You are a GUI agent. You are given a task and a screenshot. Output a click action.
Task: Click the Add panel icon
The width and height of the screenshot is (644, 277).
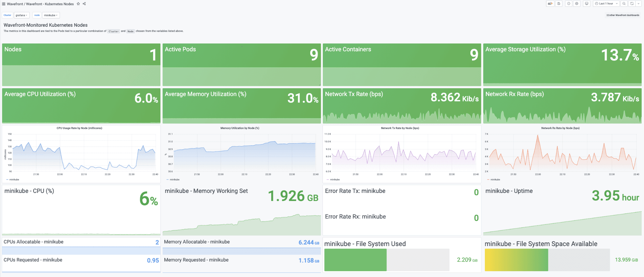(x=550, y=4)
